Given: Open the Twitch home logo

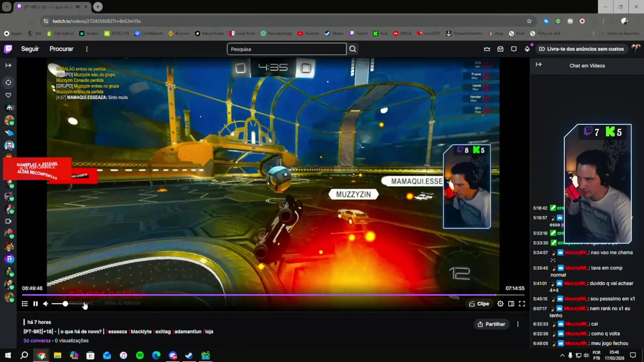Looking at the screenshot, I should tap(8, 49).
